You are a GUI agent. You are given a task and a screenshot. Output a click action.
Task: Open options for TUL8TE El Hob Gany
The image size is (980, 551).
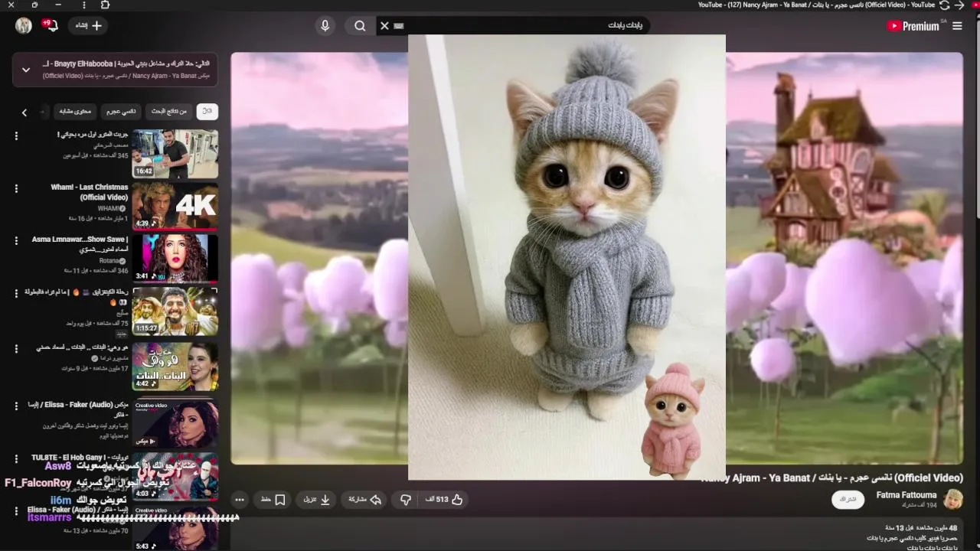[16, 458]
